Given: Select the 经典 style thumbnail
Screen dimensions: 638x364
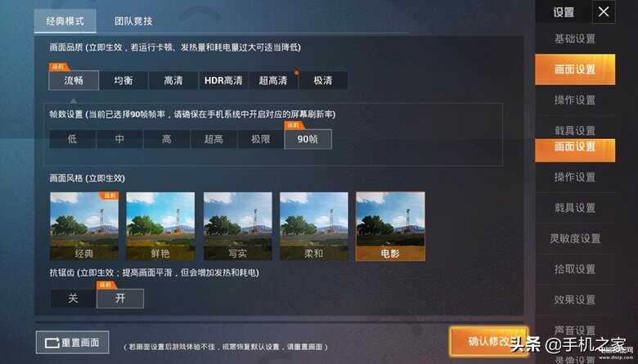Looking at the screenshot, I should [x=84, y=226].
